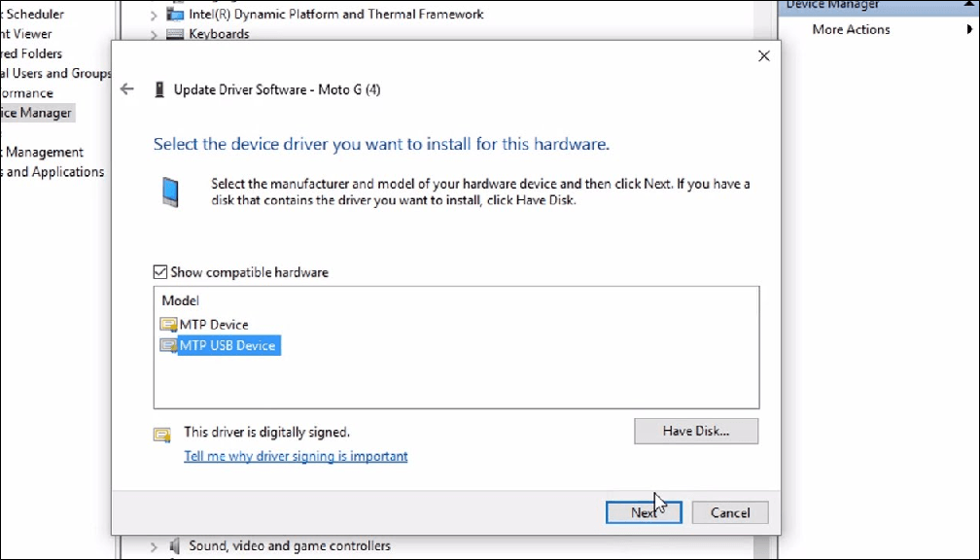Expand Intel Dynamic Platform and Thermal Framework
The width and height of the screenshot is (980, 560).
(x=154, y=15)
